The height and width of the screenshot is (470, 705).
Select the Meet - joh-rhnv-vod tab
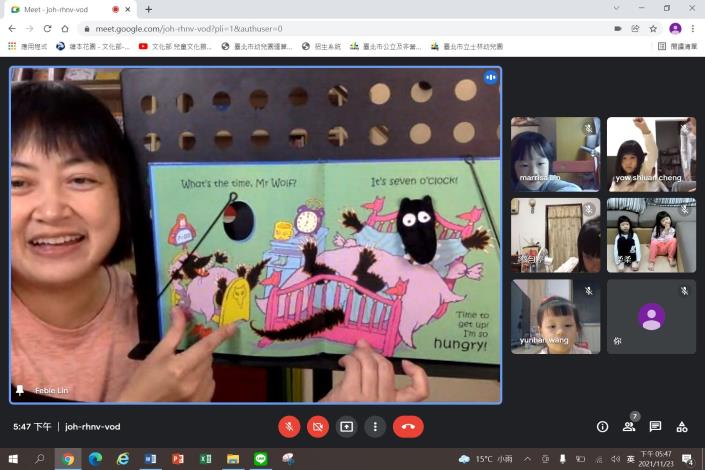70,9
